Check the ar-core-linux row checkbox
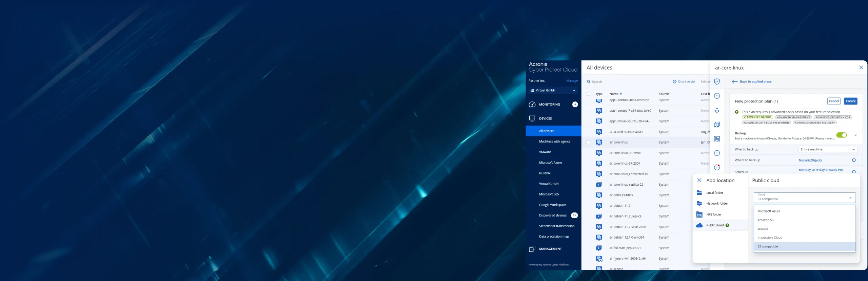 point(588,143)
